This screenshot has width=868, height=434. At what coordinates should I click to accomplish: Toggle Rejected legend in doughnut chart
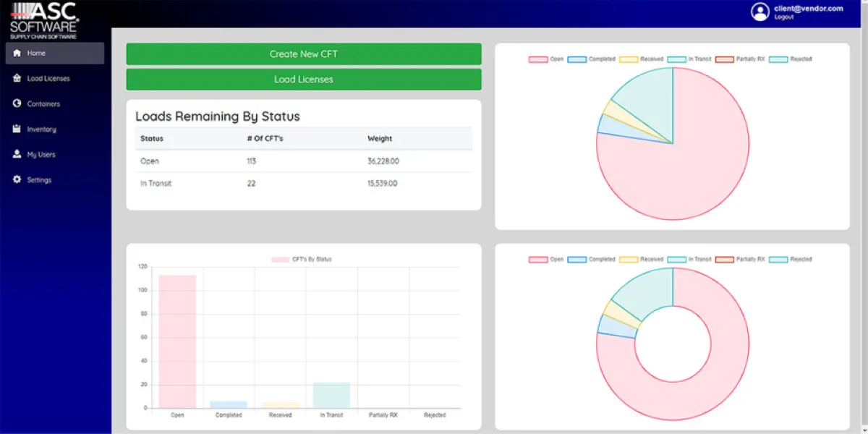[x=791, y=259]
